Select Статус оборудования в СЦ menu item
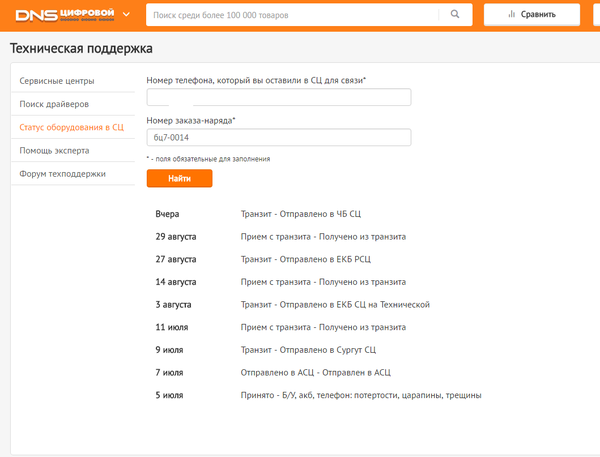Screen dimensions: 600x457 [x=71, y=127]
